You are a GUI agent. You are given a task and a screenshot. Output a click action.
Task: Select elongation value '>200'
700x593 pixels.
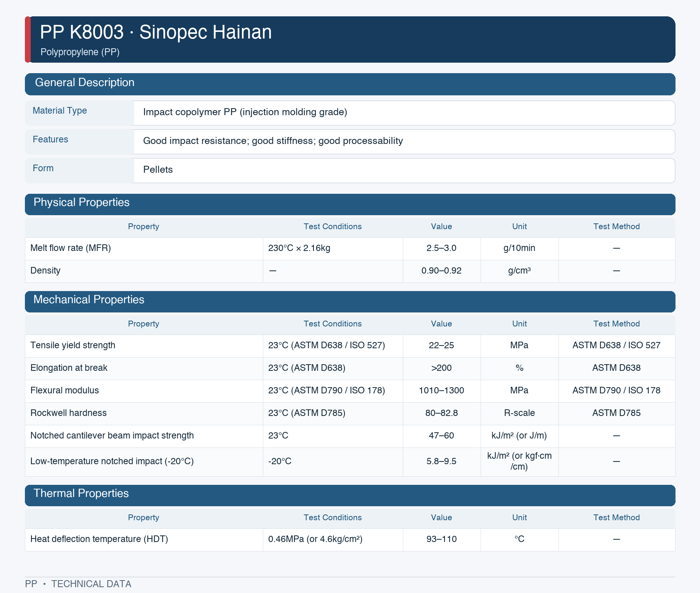[441, 368]
